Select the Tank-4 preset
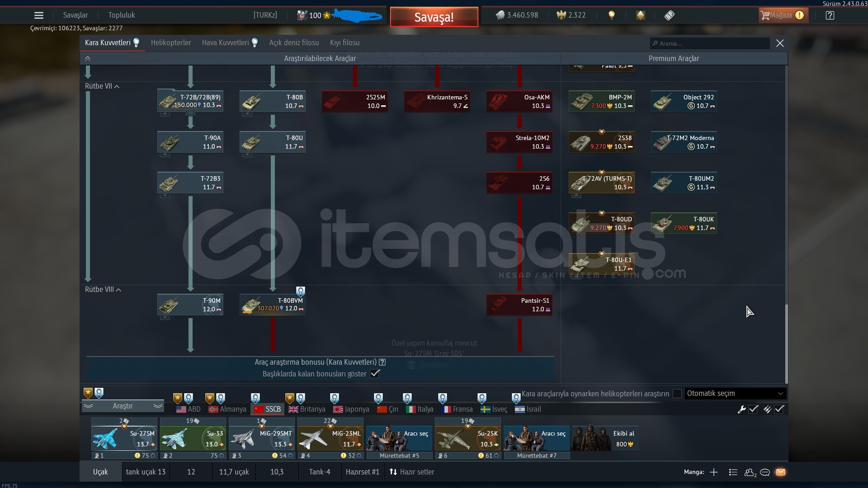The height and width of the screenshot is (488, 868). click(x=320, y=472)
